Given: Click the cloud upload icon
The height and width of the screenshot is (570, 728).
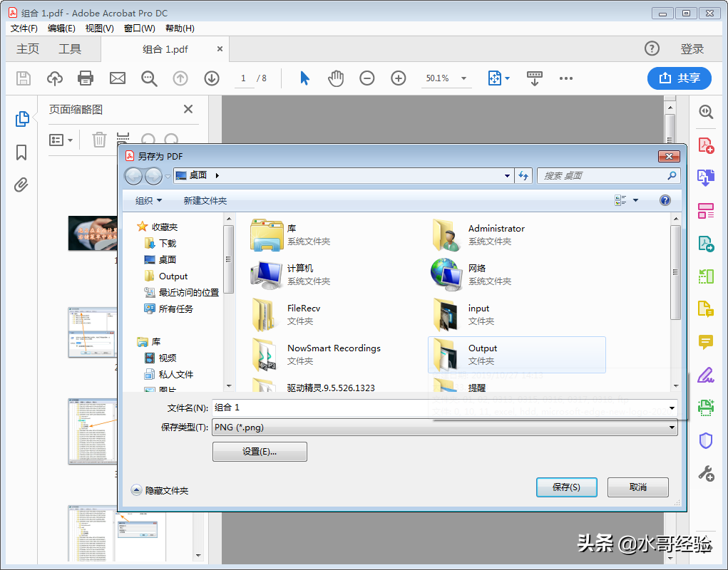Looking at the screenshot, I should coord(55,78).
